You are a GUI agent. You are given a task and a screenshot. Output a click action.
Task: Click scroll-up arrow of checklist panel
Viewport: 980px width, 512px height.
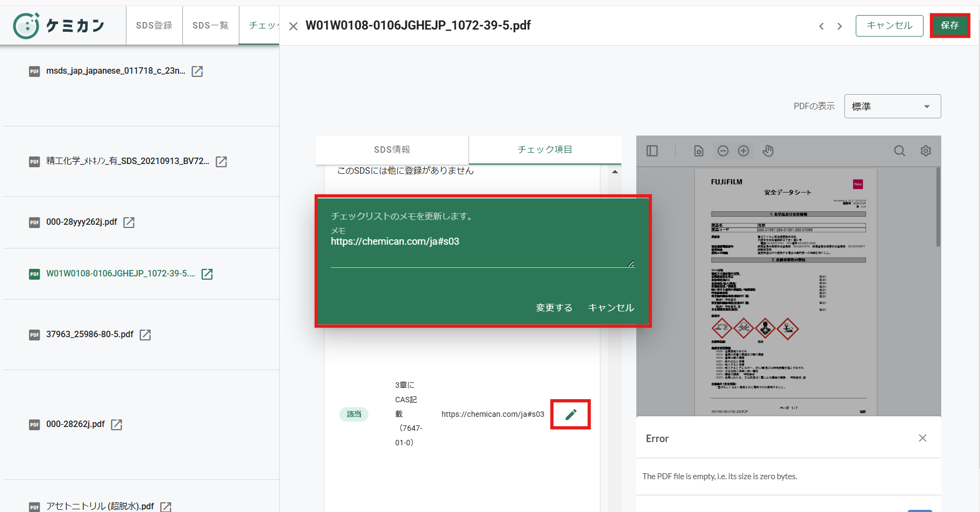point(615,172)
